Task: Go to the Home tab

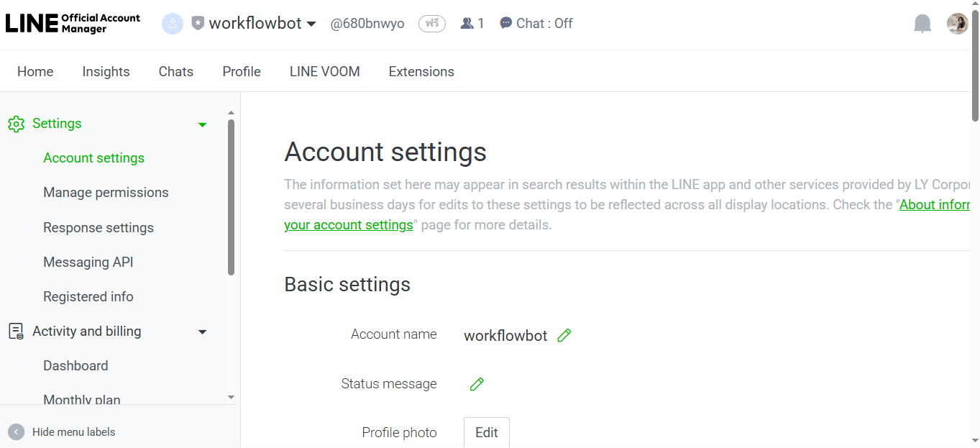Action: 35,72
